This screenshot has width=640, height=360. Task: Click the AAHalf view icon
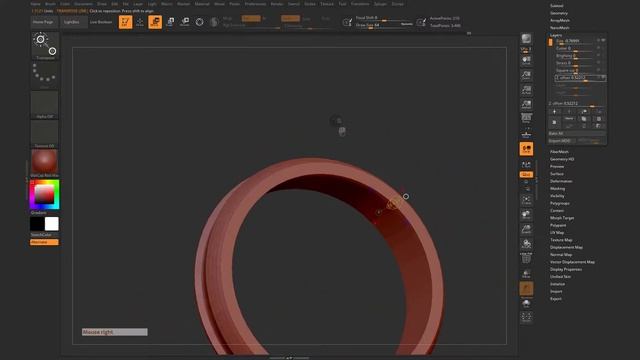pos(526,104)
